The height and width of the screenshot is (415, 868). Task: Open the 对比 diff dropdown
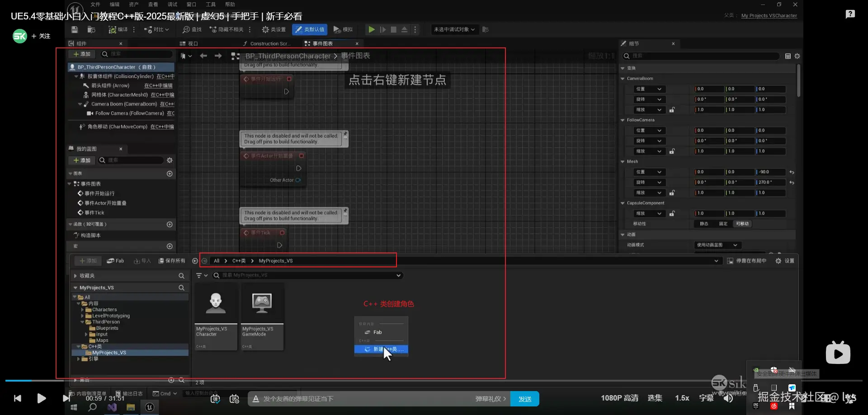click(156, 29)
